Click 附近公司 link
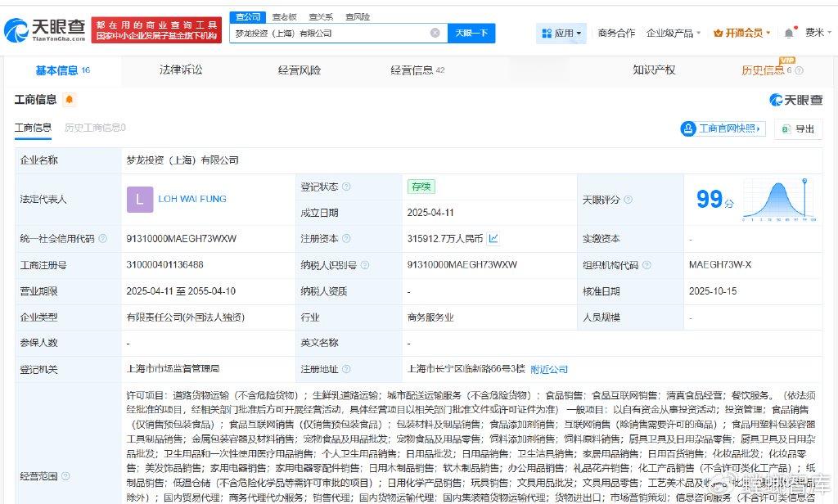The width and height of the screenshot is (838, 504). click(x=549, y=369)
